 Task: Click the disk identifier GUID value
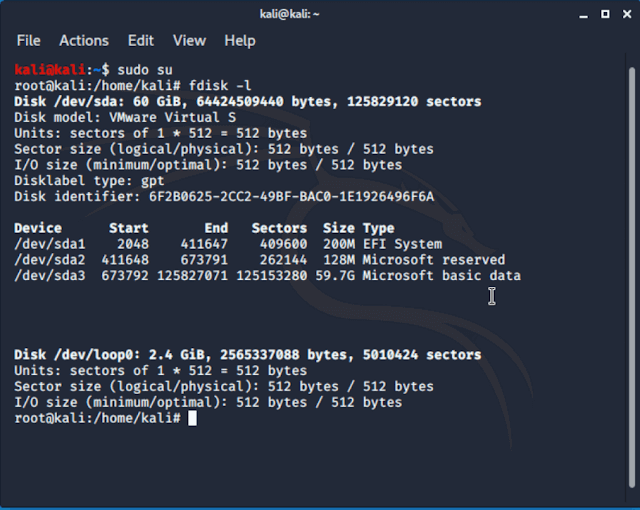(293, 196)
